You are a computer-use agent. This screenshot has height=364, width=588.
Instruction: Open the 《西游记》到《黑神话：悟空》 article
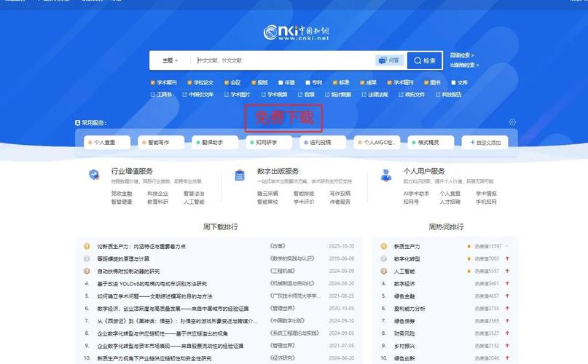[177, 321]
